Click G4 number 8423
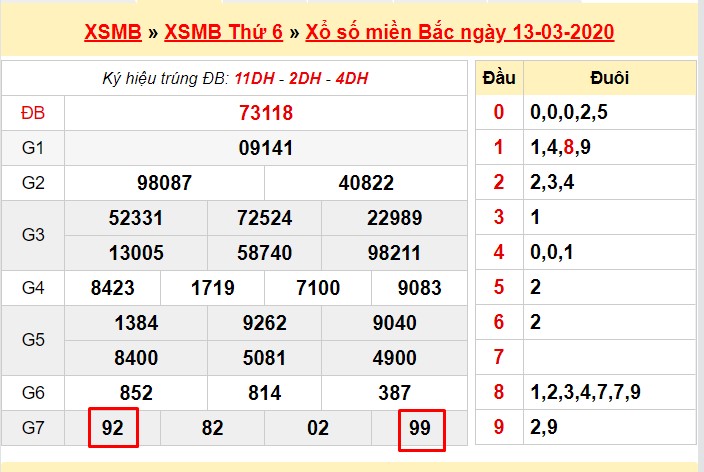 (113, 288)
